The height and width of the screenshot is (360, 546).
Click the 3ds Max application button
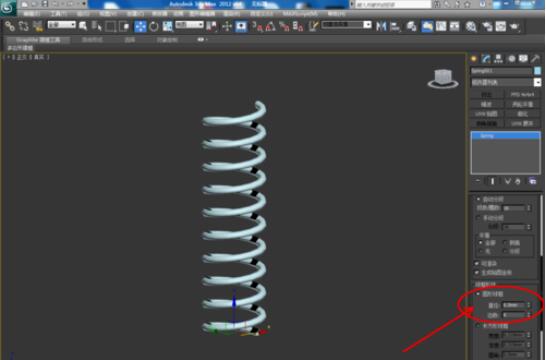coord(8,8)
